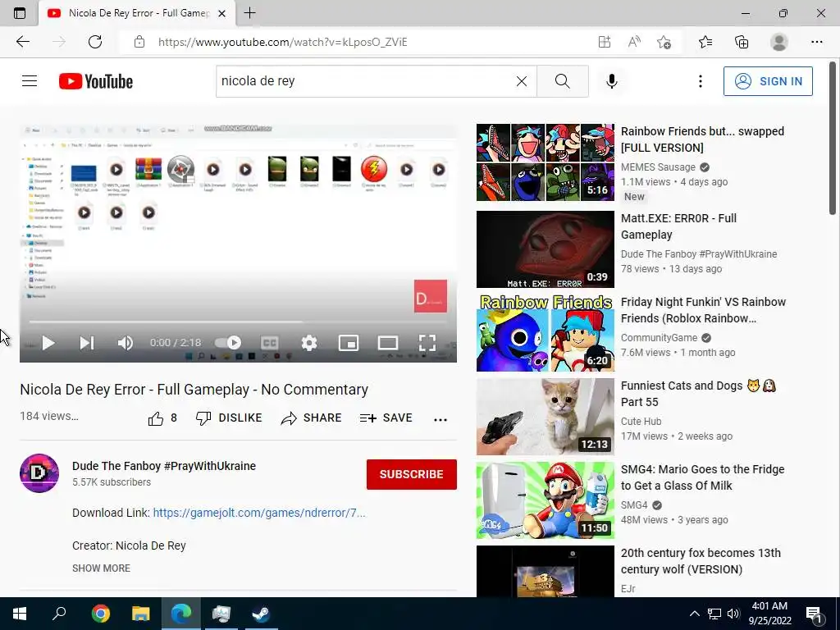This screenshot has height=630, width=840.
Task: Open Edge profile icon
Action: pyautogui.click(x=779, y=42)
